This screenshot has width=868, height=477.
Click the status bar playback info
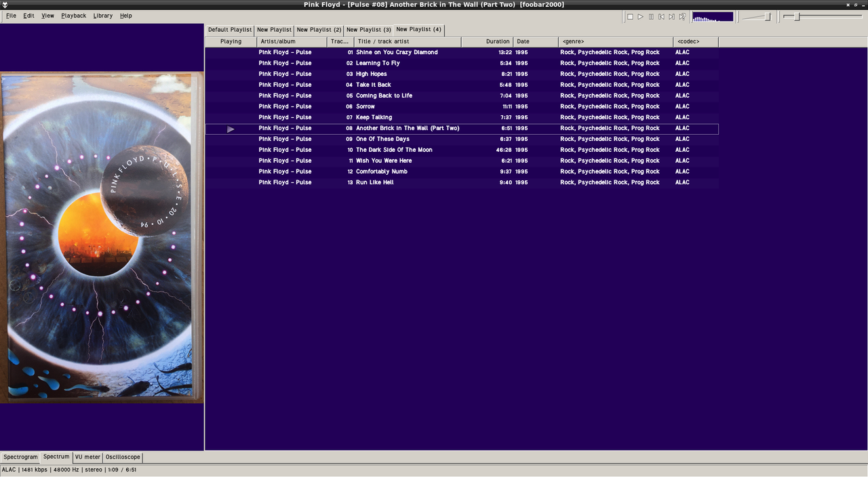pos(69,470)
